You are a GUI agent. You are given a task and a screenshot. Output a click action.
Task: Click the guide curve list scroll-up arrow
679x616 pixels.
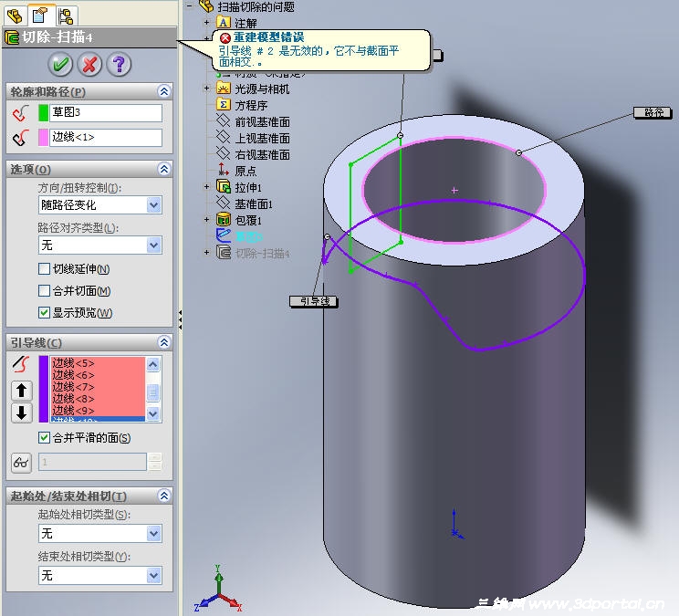(x=152, y=364)
